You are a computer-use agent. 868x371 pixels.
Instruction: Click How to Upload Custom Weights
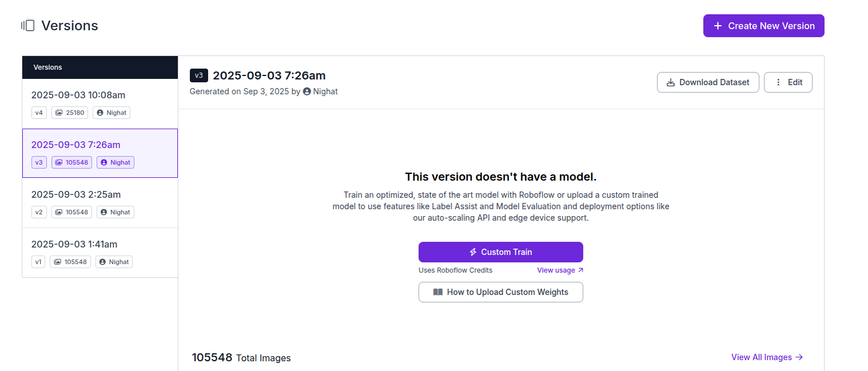tap(501, 292)
